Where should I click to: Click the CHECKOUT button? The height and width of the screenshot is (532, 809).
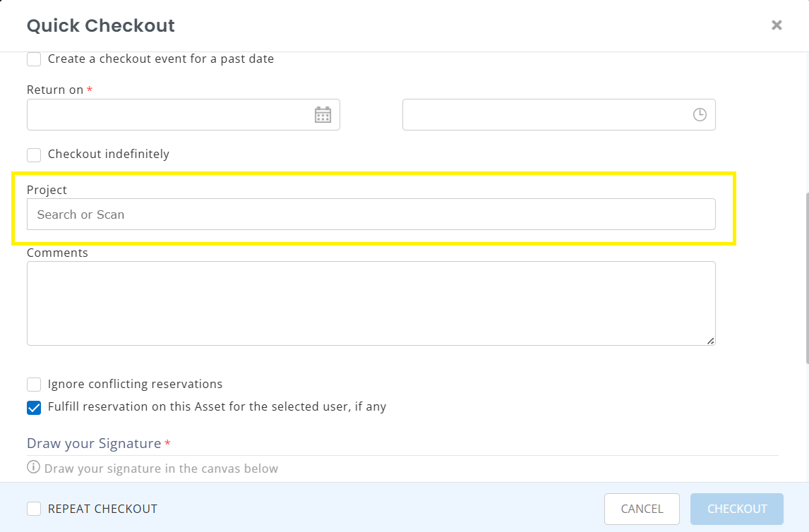(737, 509)
